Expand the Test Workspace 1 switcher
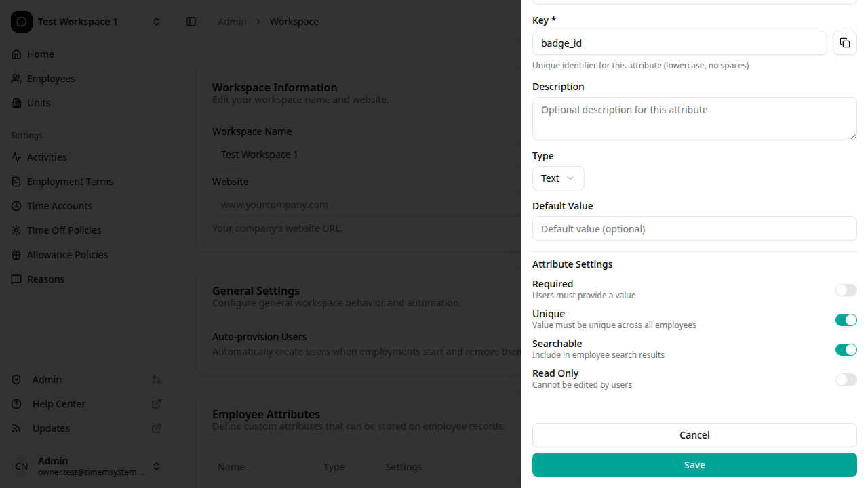 157,21
